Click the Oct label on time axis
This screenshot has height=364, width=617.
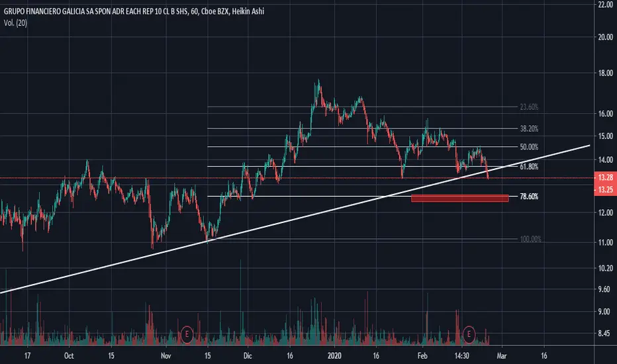click(68, 355)
